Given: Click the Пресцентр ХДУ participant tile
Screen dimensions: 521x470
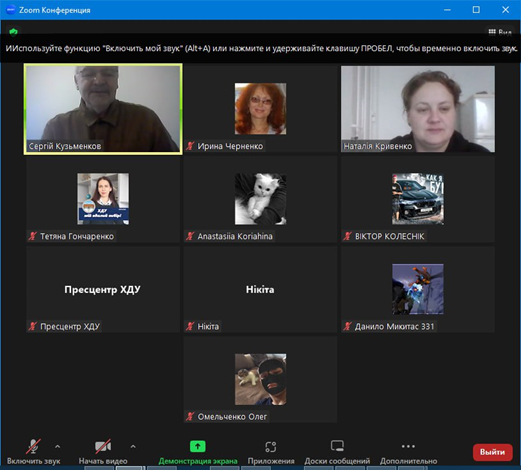Looking at the screenshot, I should 103,289.
